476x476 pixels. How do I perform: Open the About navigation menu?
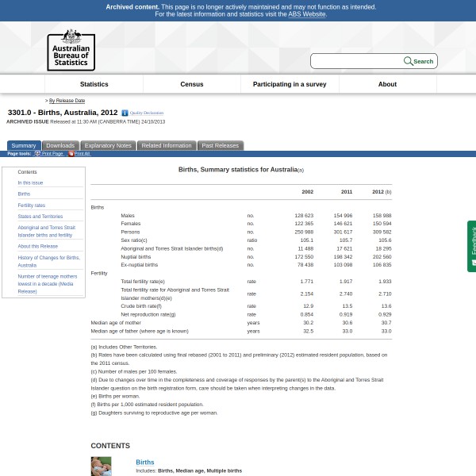pyautogui.click(x=387, y=84)
